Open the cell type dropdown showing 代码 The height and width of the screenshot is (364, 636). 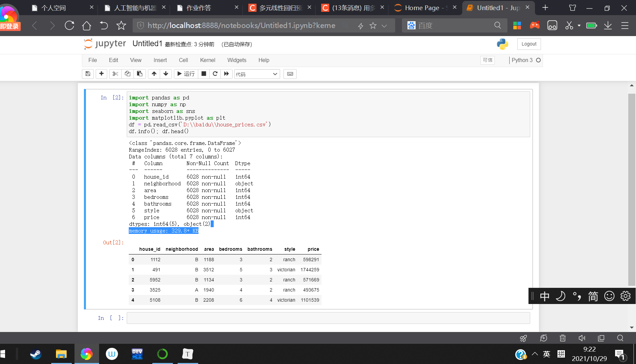tap(257, 74)
